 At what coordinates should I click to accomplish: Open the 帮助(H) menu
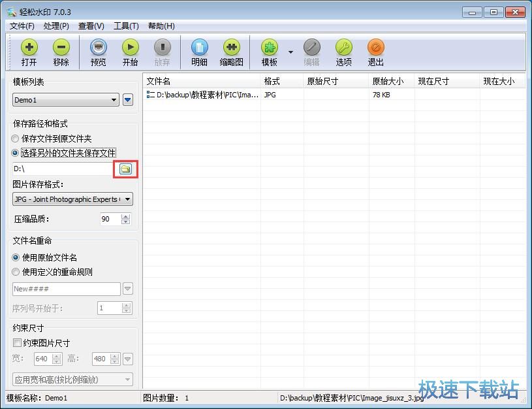pos(161,26)
